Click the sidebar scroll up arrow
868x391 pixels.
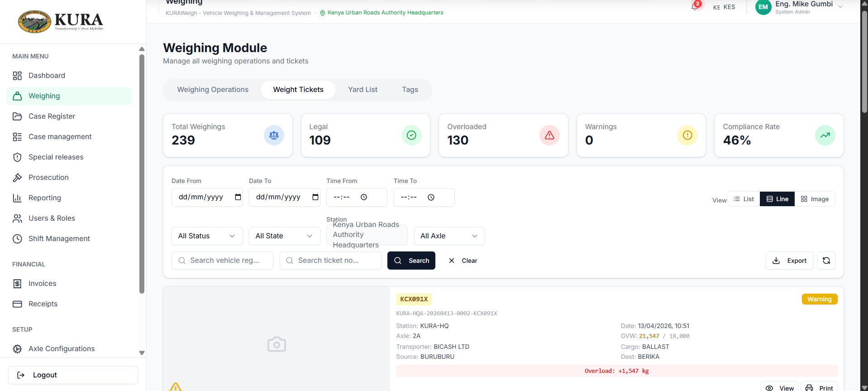pyautogui.click(x=142, y=49)
